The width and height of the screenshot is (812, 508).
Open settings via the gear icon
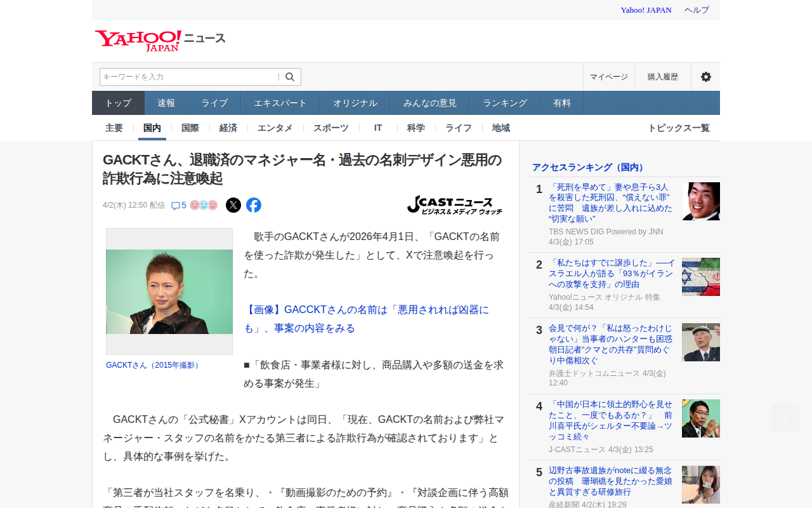tap(705, 77)
